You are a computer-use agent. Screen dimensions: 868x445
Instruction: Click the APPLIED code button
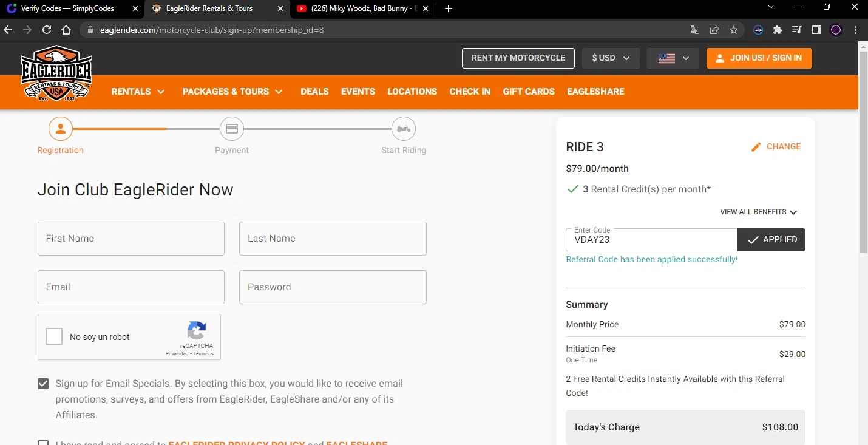coord(771,240)
